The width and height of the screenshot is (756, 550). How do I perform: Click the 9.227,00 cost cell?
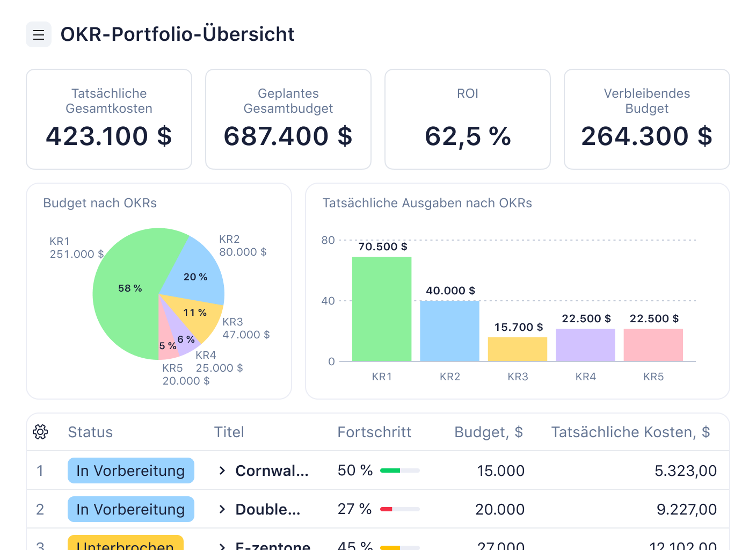pos(687,510)
